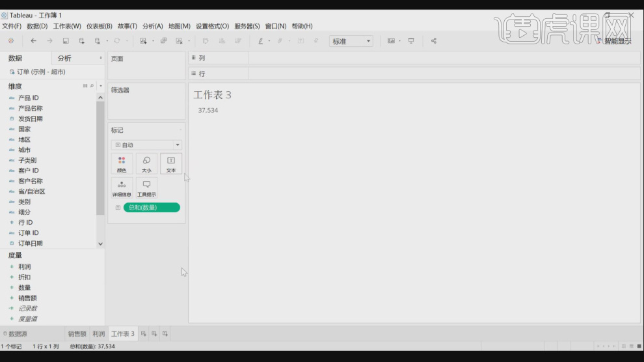The image size is (644, 362).
Task: Select the 订单日期 dimension field
Action: [31, 244]
